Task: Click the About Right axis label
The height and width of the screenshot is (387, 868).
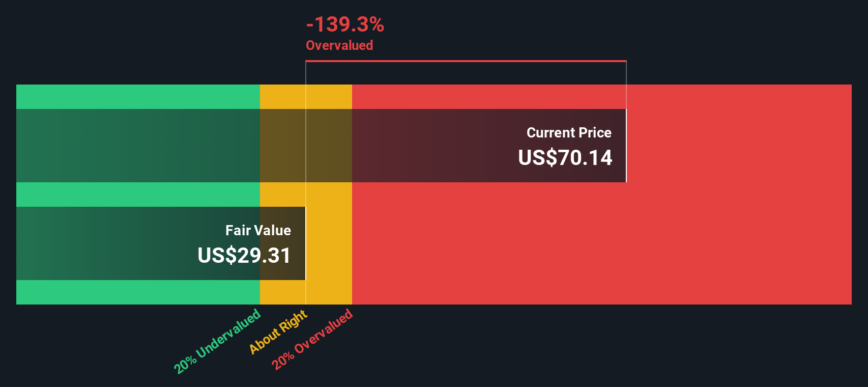Action: [278, 332]
